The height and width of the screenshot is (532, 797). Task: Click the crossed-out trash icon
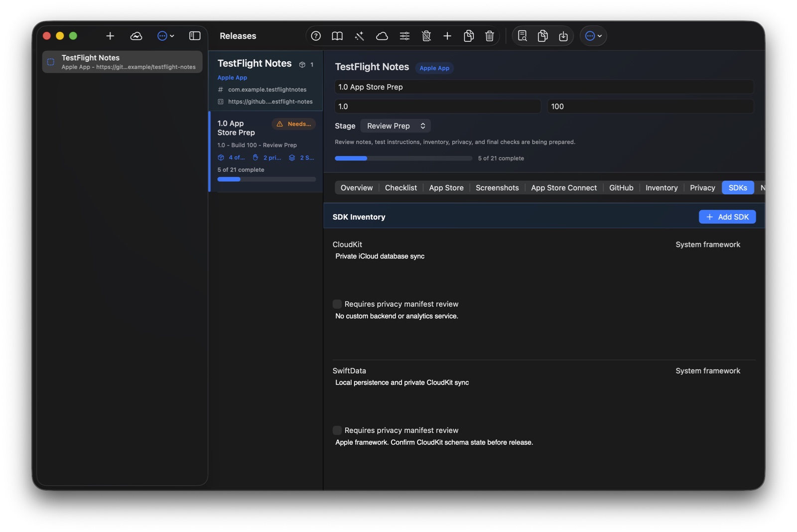coord(426,36)
